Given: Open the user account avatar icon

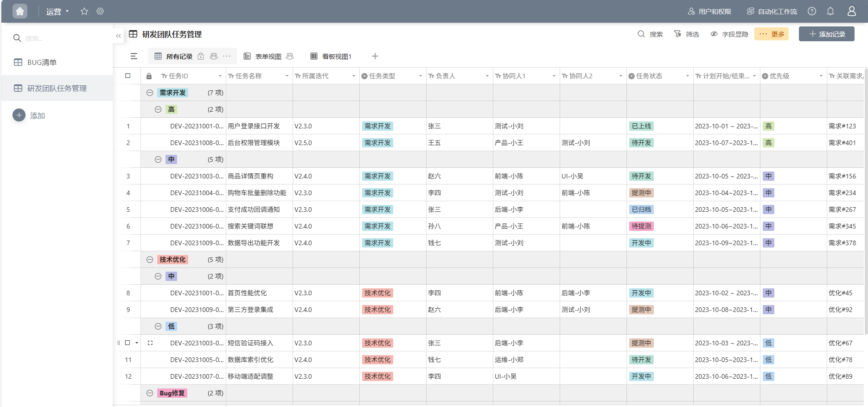Looking at the screenshot, I should [852, 11].
